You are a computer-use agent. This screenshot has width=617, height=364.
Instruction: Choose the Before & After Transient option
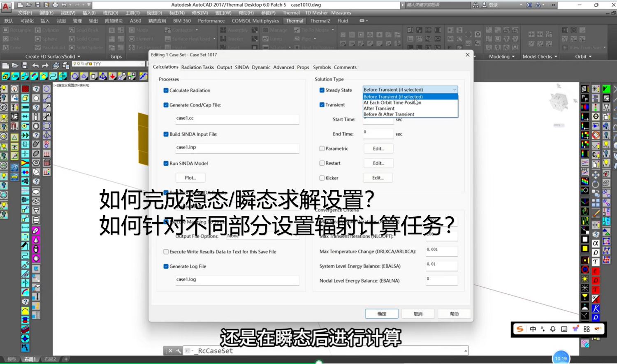410,114
